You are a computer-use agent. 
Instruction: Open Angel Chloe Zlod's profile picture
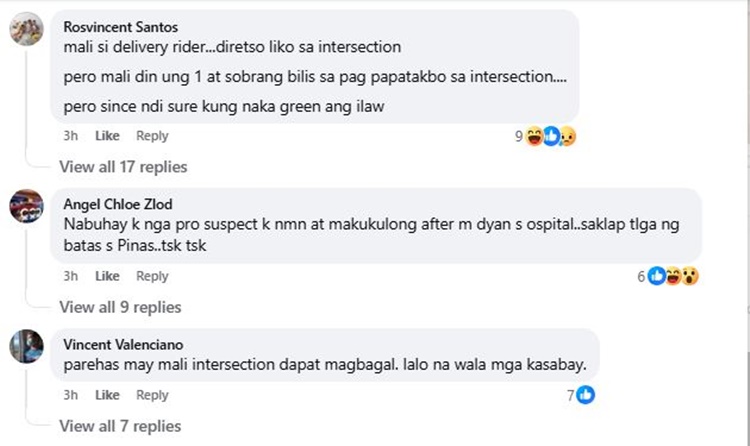click(26, 208)
